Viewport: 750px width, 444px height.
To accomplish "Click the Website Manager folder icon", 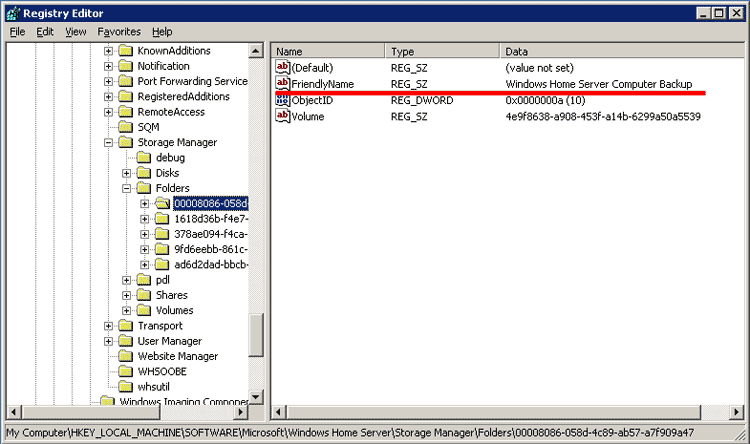I will (x=126, y=356).
